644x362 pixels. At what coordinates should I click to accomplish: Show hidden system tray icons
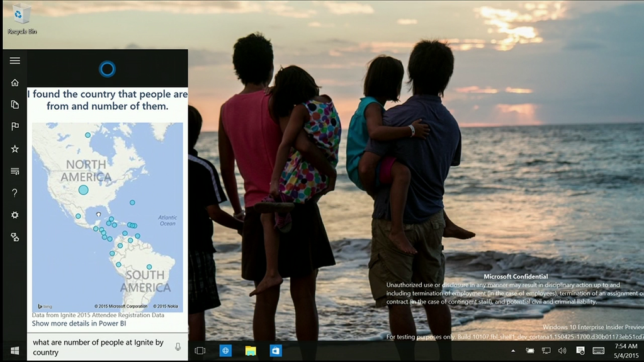click(513, 351)
